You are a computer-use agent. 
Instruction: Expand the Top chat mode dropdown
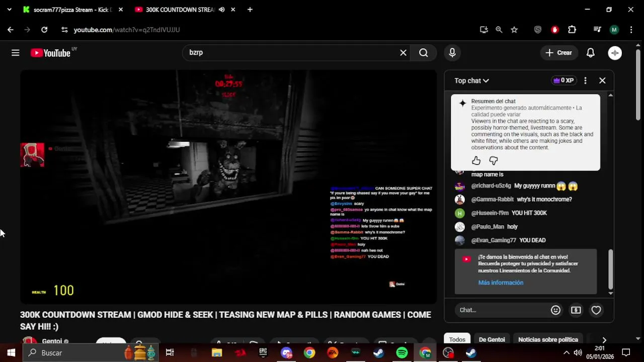471,80
